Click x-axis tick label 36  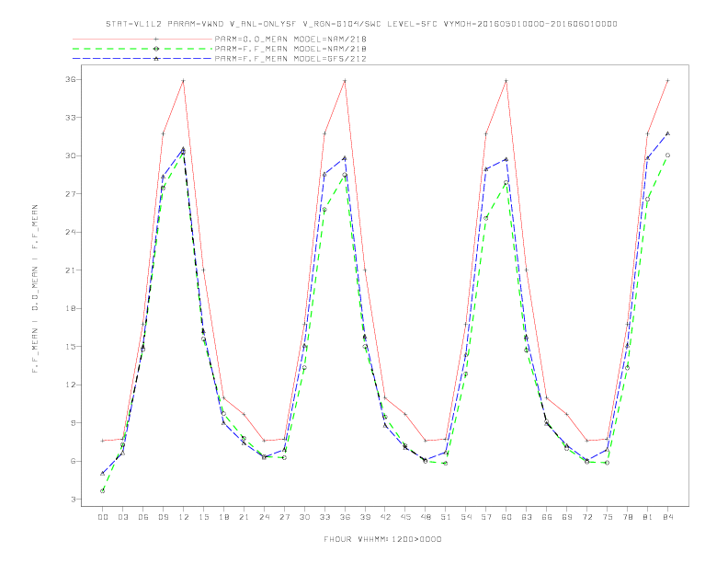(345, 517)
